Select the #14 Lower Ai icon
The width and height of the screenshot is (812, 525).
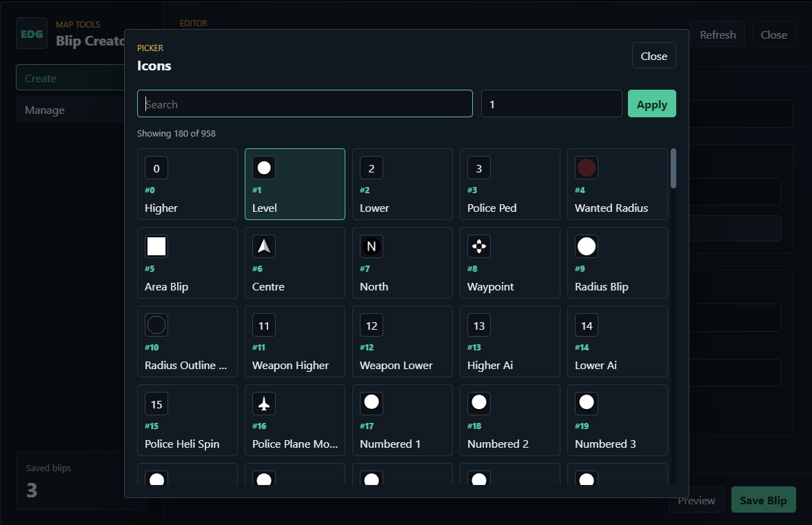tap(618, 341)
